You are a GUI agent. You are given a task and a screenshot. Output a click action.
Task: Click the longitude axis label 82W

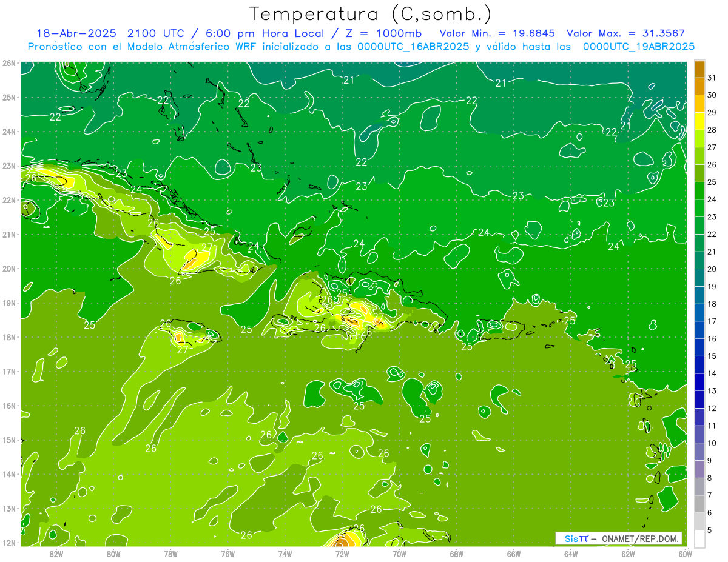pyautogui.click(x=56, y=554)
